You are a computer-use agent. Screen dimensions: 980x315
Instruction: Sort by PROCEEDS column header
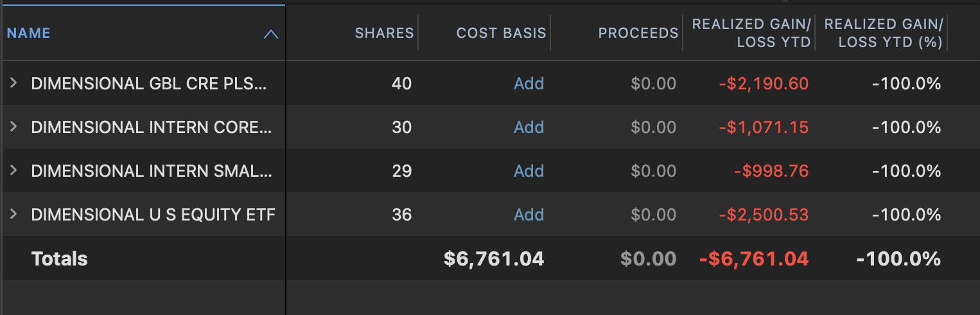click(x=638, y=33)
